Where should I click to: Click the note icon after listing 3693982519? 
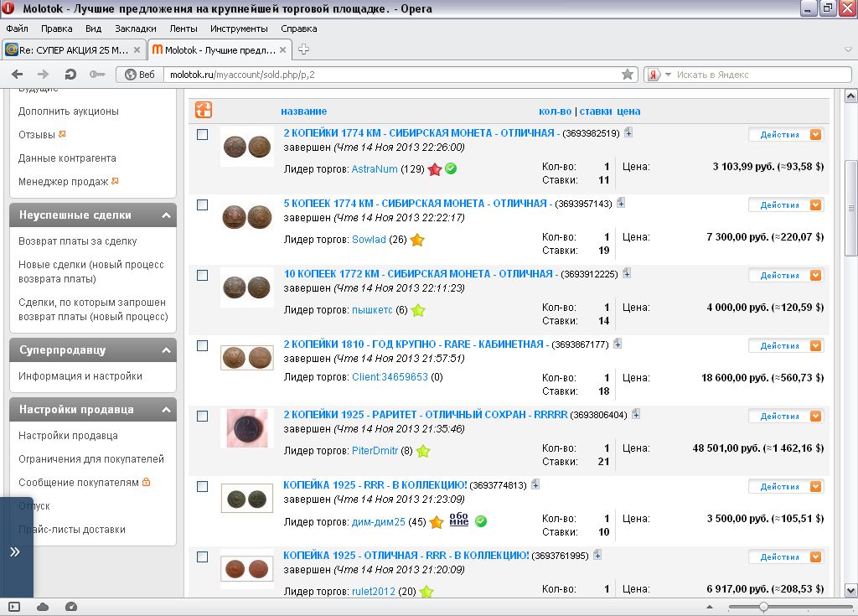point(628,132)
